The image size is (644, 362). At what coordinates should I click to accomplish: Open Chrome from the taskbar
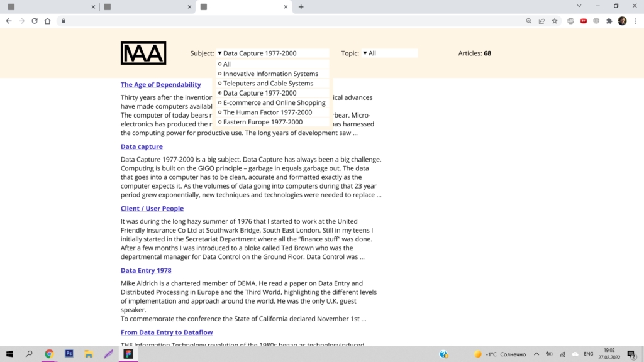(x=49, y=354)
